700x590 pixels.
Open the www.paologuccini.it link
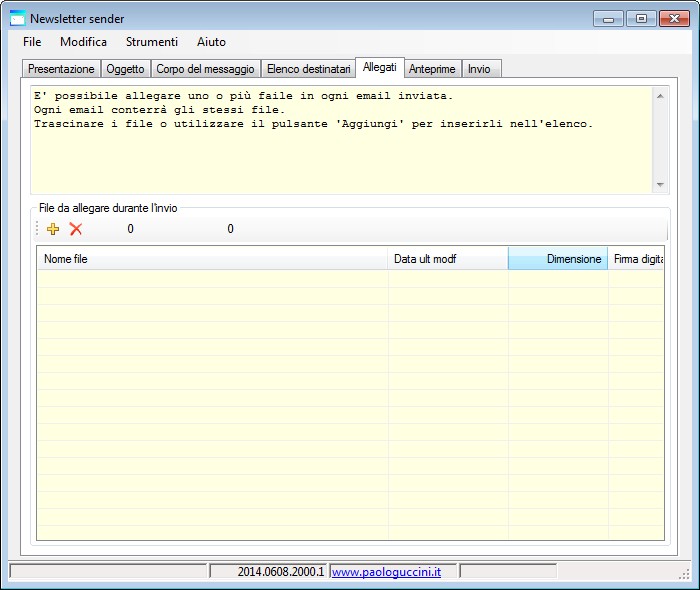(386, 572)
